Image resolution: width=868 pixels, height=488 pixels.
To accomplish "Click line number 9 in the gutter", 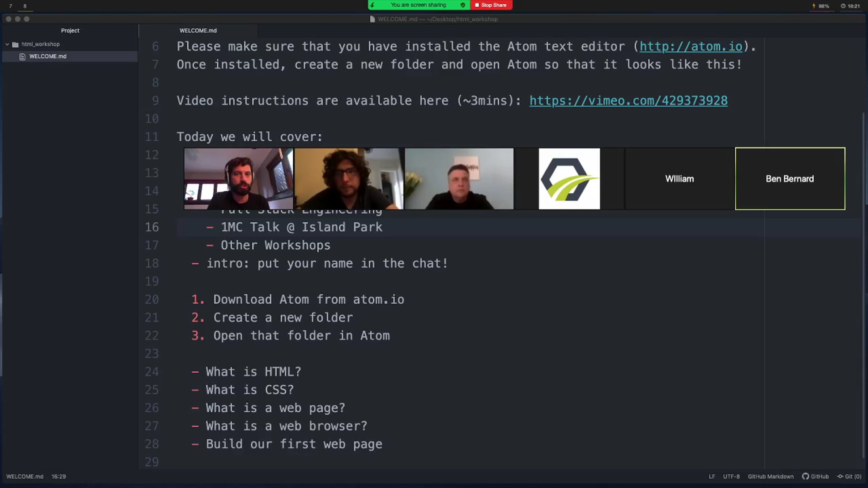I will point(156,101).
